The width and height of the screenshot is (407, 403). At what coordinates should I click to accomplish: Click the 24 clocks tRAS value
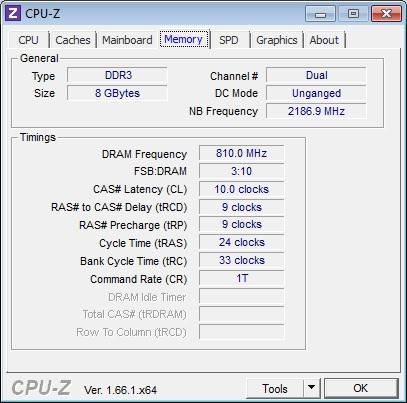coord(241,243)
